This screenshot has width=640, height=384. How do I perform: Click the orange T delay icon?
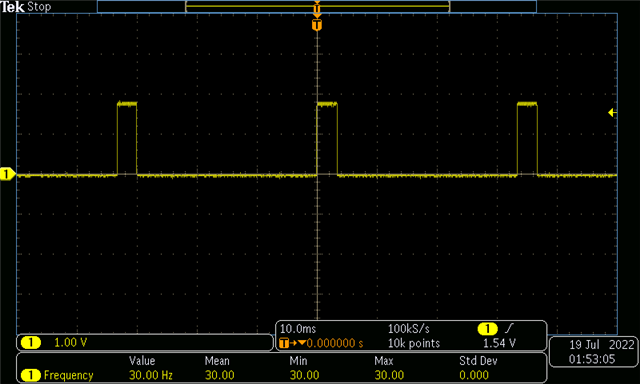(284, 343)
